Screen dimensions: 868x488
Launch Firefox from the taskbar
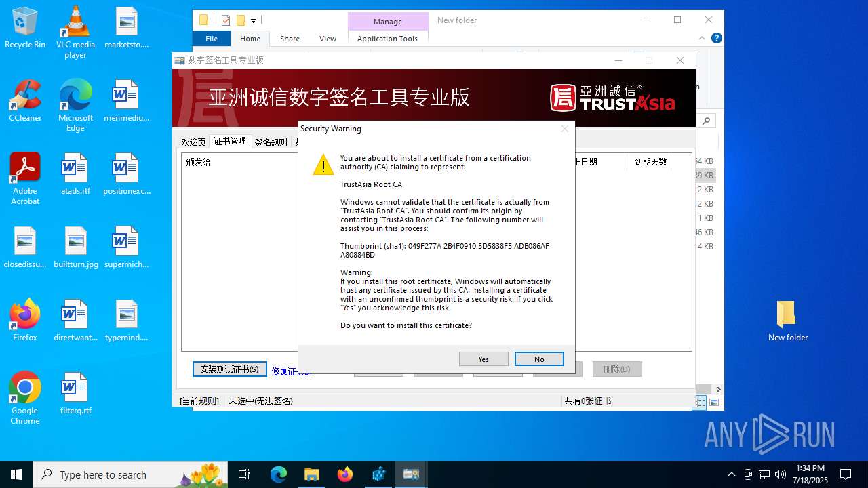344,474
